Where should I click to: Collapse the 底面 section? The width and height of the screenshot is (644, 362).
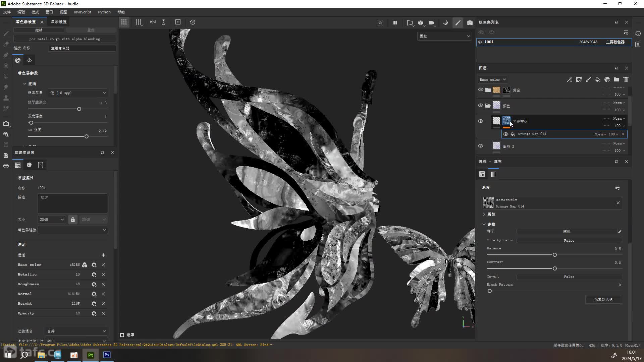pyautogui.click(x=25, y=84)
